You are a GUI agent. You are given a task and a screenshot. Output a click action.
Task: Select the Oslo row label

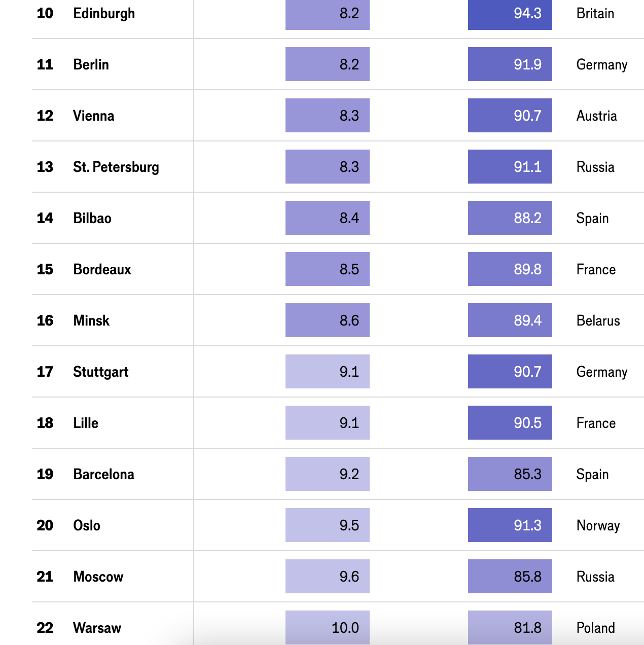pos(87,525)
